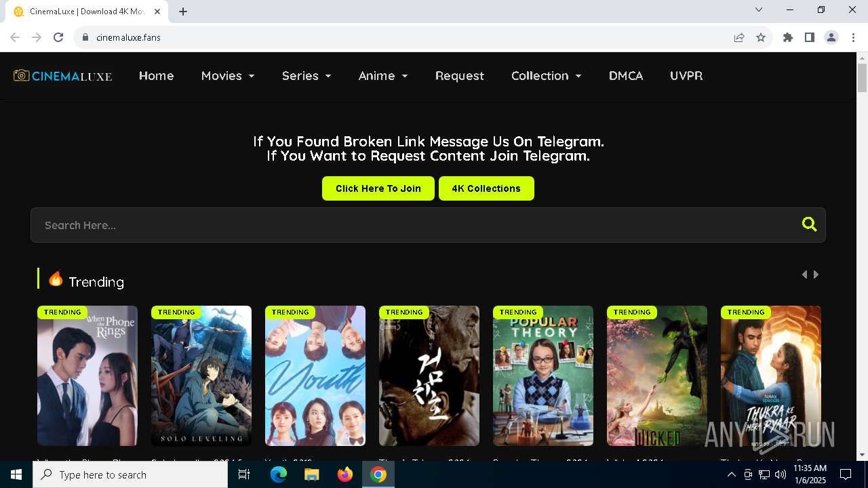Focus the 'Search Here...' field

click(428, 225)
